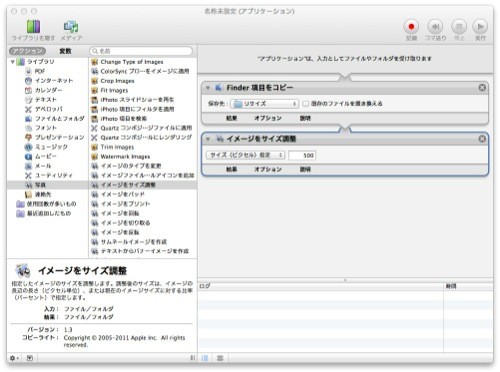Open the gear action menu at bottom-left
The width and height of the screenshot is (500, 372).
(14, 358)
